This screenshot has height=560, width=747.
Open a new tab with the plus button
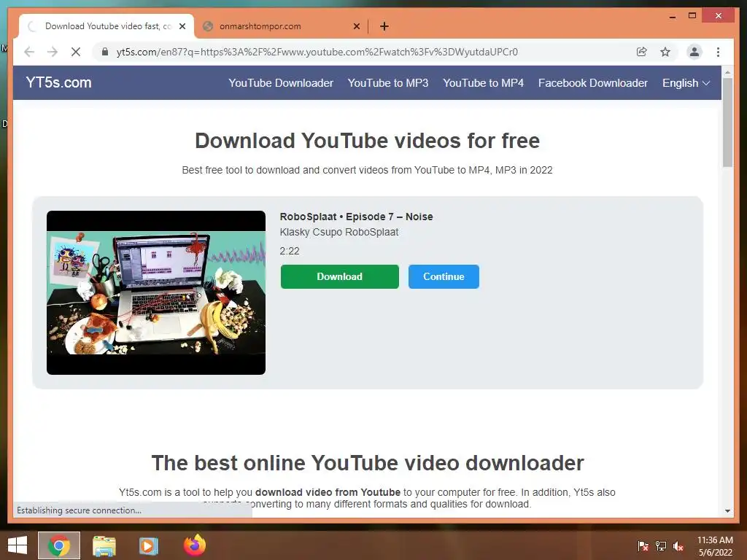click(x=384, y=26)
